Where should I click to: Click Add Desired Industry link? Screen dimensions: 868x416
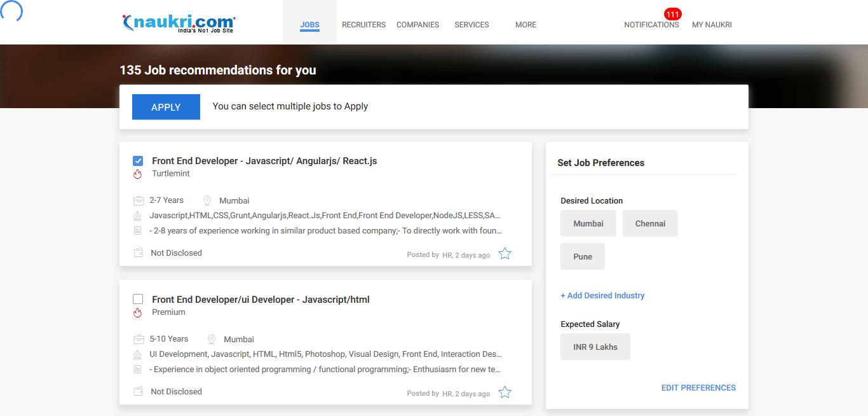(x=602, y=296)
